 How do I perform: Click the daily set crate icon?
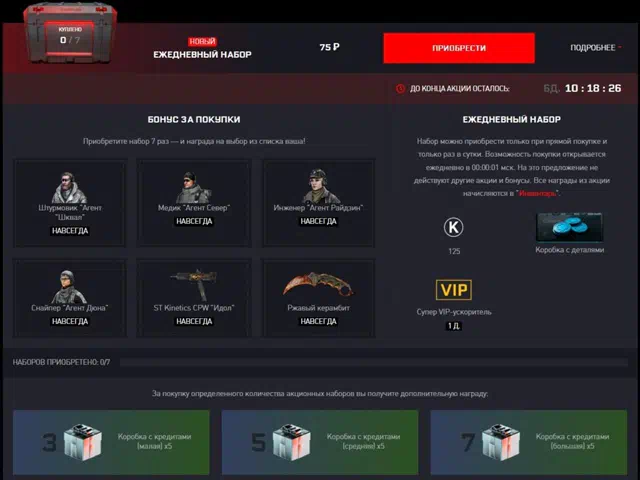pos(70,33)
